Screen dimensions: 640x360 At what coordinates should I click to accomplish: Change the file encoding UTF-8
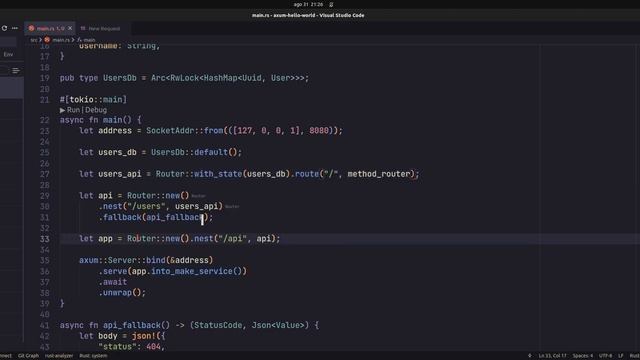coord(605,356)
